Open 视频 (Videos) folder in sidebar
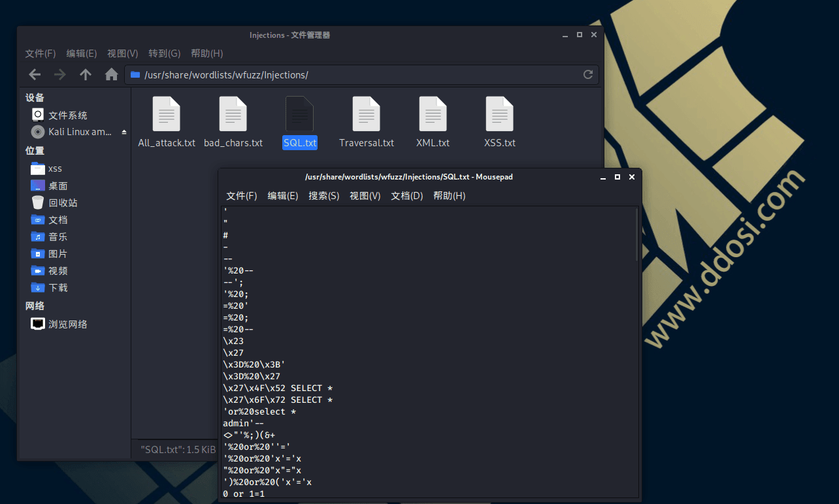 tap(50, 270)
